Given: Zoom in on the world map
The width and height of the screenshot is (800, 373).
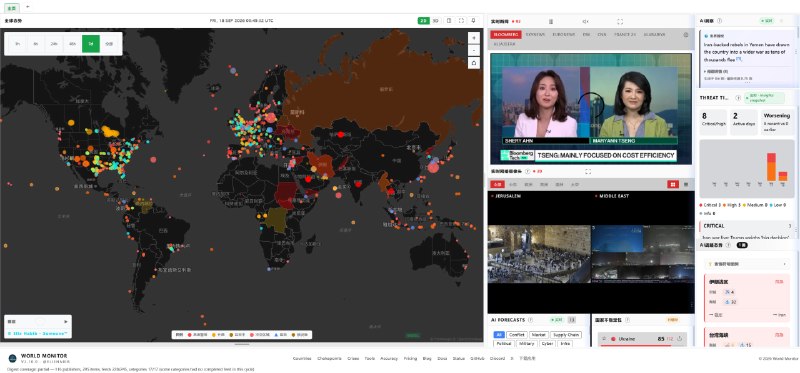Looking at the screenshot, I should (x=474, y=38).
